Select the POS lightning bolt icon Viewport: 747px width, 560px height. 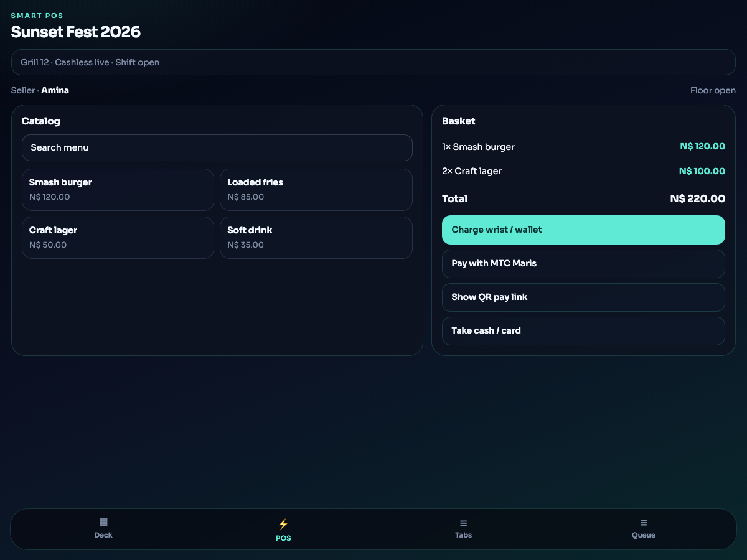coord(283,525)
